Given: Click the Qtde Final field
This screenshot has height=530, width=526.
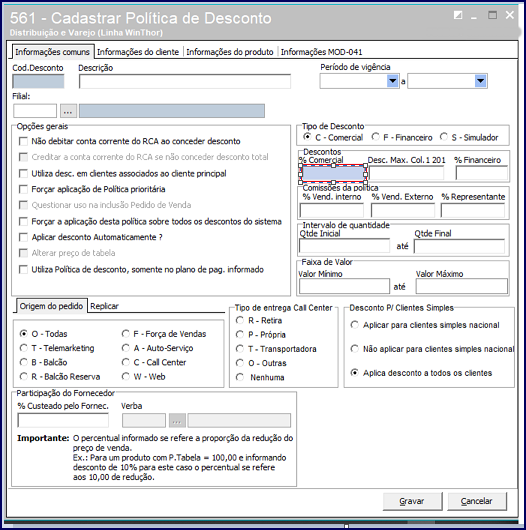Looking at the screenshot, I should 459,246.
